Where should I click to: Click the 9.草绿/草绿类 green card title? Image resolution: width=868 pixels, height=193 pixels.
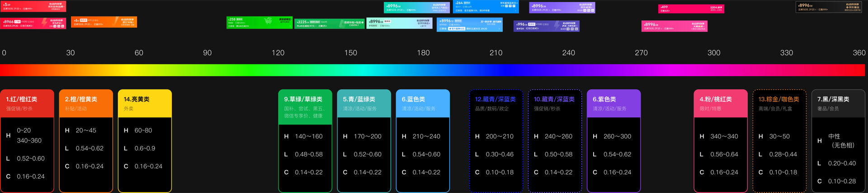click(303, 99)
